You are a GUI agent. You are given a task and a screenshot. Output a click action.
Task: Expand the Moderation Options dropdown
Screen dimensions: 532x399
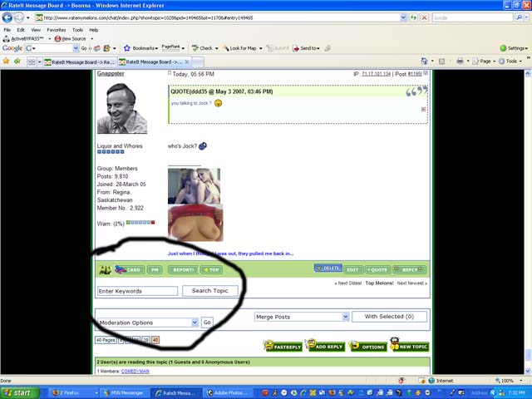[x=148, y=322]
